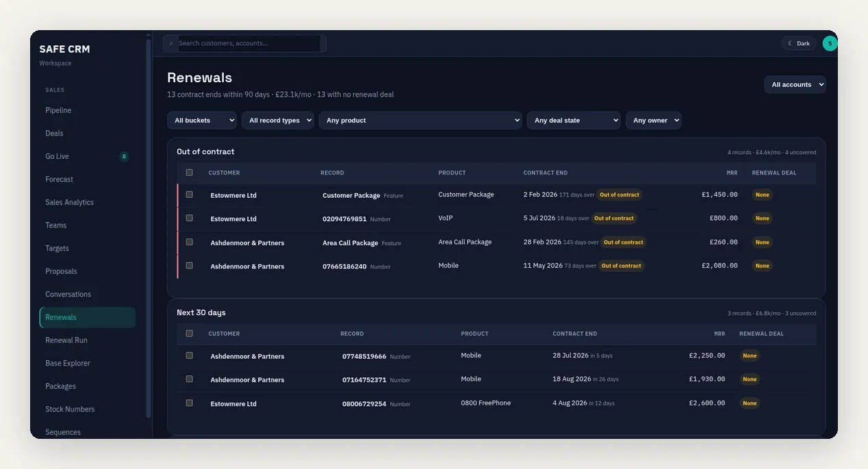Open Renewal Run in the sidebar

click(88, 340)
